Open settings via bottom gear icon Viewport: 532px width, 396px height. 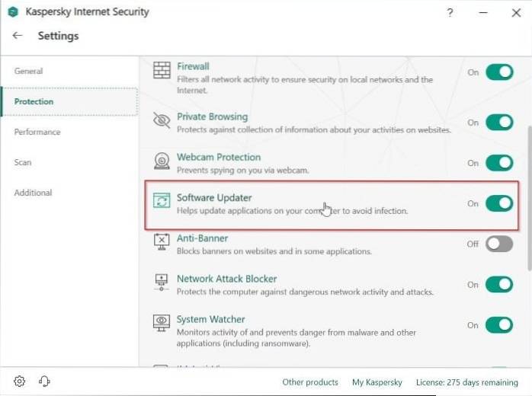(x=20, y=382)
